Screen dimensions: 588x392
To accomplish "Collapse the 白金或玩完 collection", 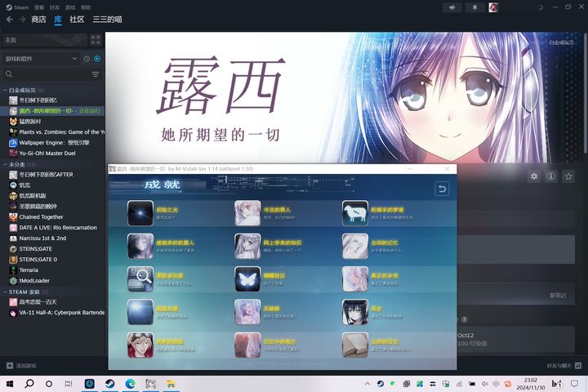I will coord(5,91).
